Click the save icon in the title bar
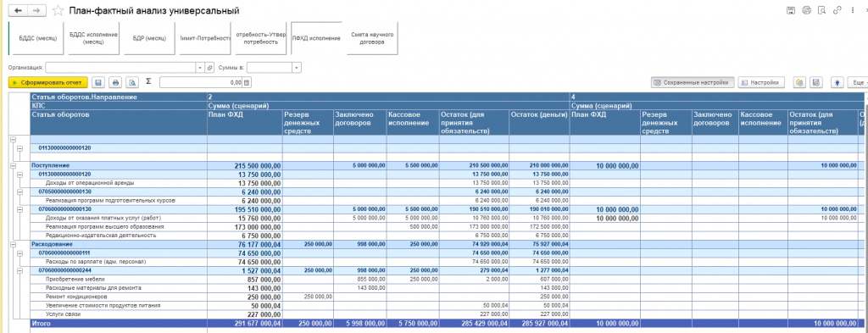868x333 pixels. click(791, 10)
